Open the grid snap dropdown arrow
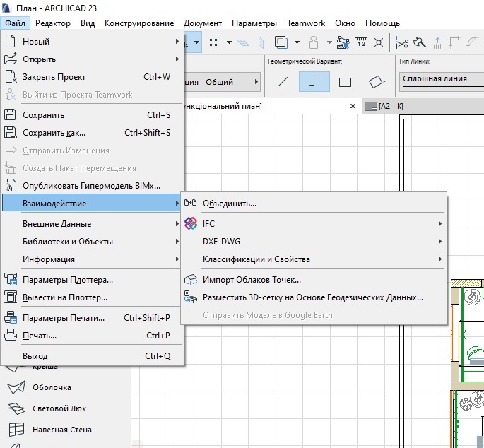The width and height of the screenshot is (484, 448). [229, 42]
